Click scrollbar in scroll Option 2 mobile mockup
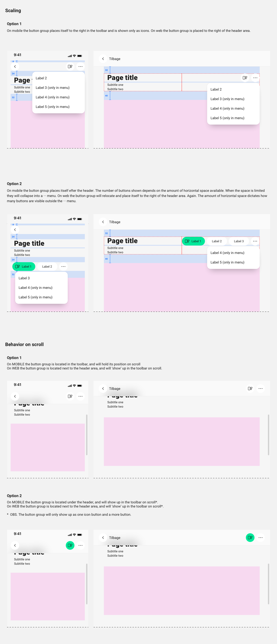The image size is (277, 644). 87,584
